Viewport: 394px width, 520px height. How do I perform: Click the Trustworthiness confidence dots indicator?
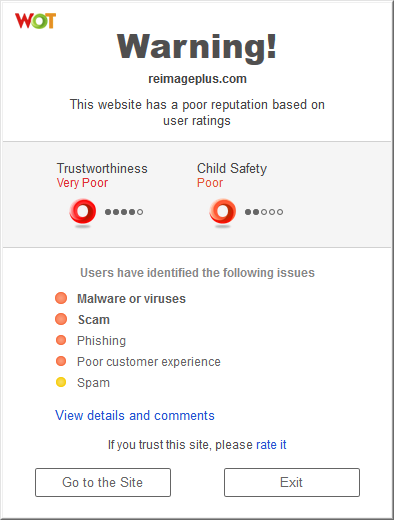point(124,212)
